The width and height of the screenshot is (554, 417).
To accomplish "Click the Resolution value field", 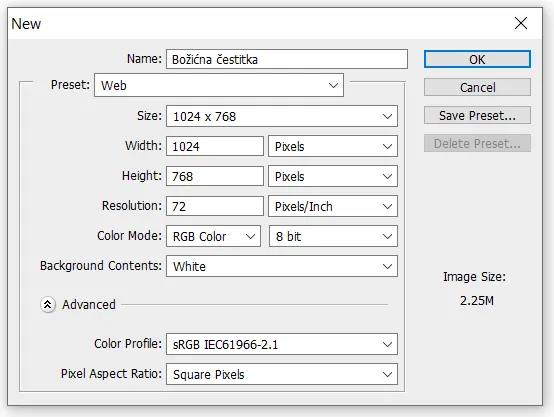I will [x=215, y=206].
